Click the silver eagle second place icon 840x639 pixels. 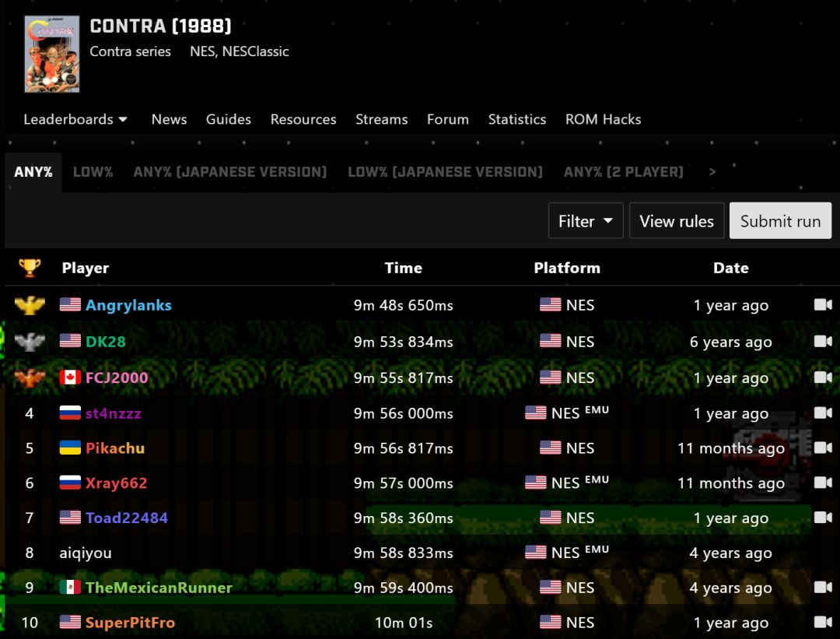tap(30, 342)
